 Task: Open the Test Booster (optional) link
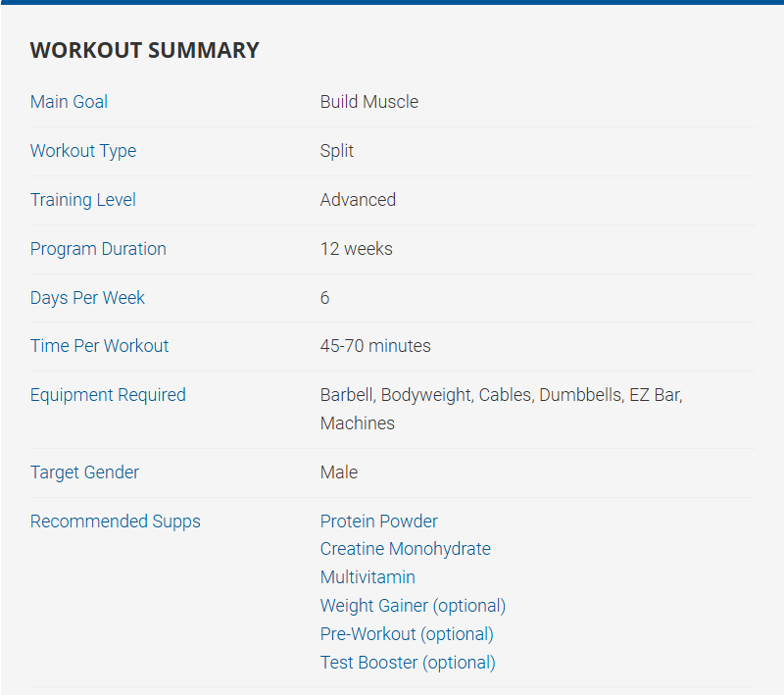tap(408, 663)
